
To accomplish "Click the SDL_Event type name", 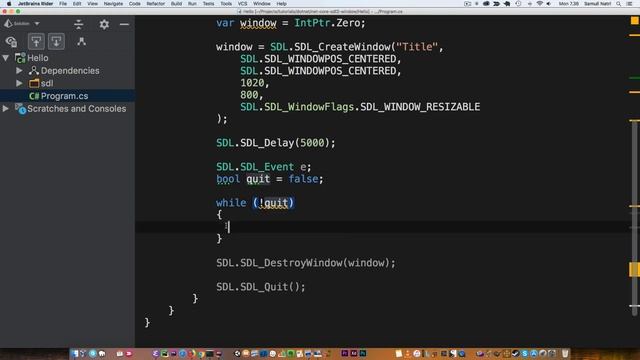I will click(267, 167).
